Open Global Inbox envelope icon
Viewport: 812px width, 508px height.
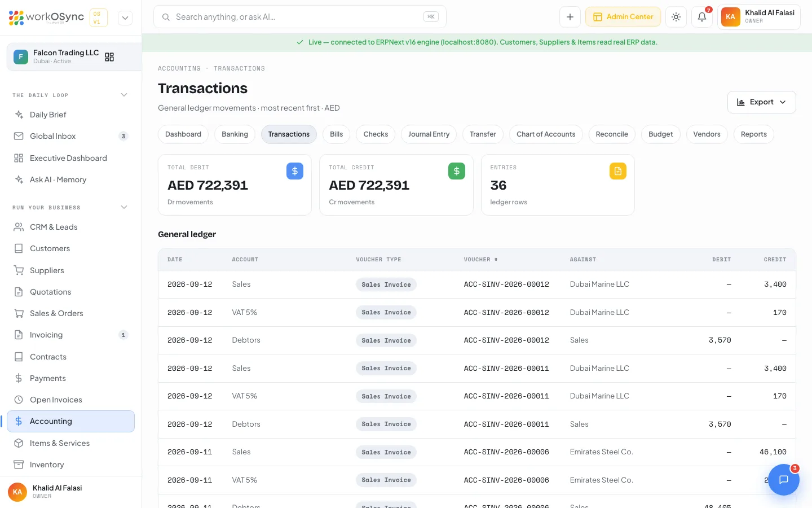pos(19,136)
